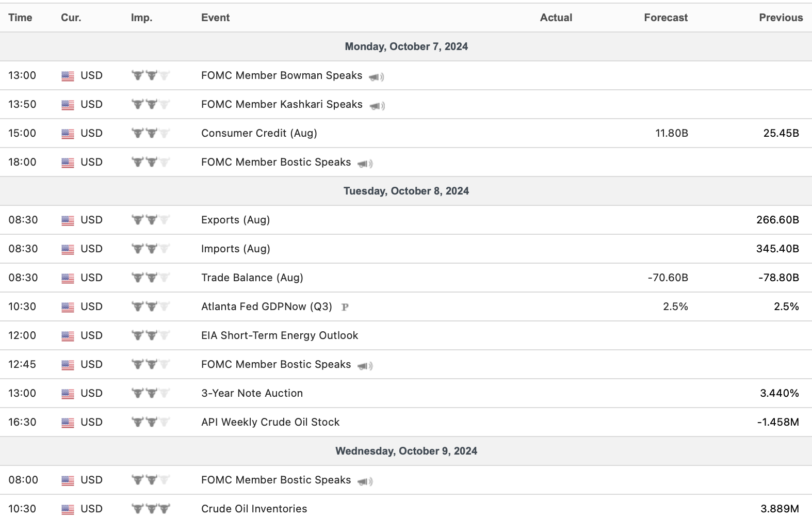This screenshot has width=812, height=517.
Task: Click the preliminary P icon by Atlanta Fed GDPNow
Action: [345, 307]
